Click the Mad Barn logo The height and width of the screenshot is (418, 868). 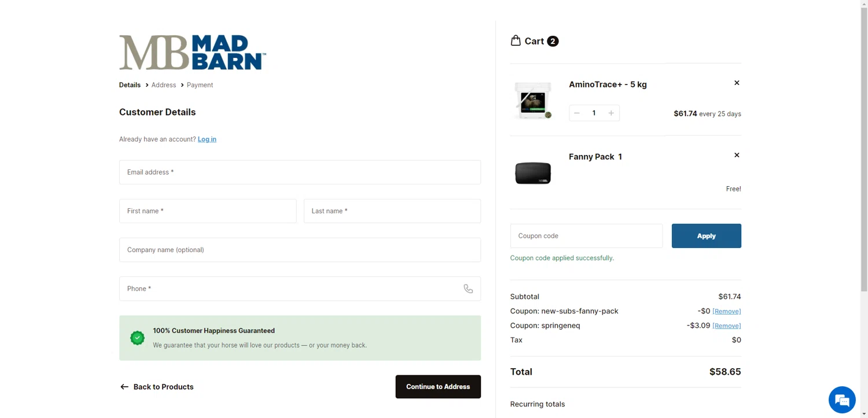[193, 53]
